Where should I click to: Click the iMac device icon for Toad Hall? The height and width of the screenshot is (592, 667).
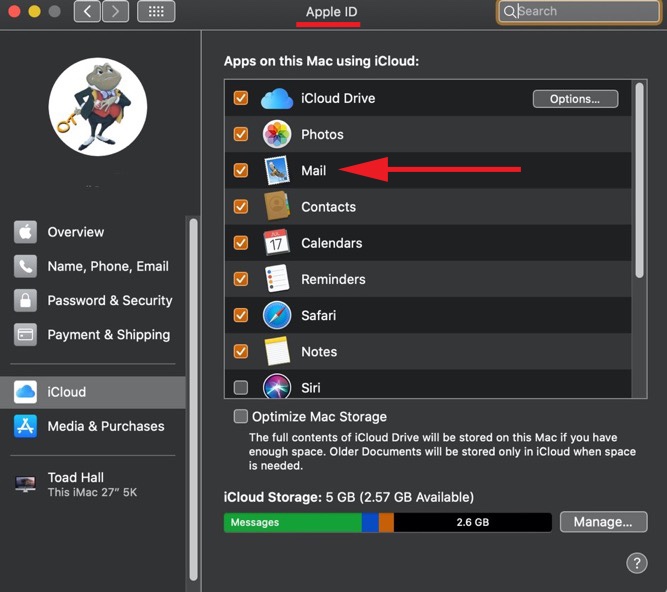[x=25, y=484]
